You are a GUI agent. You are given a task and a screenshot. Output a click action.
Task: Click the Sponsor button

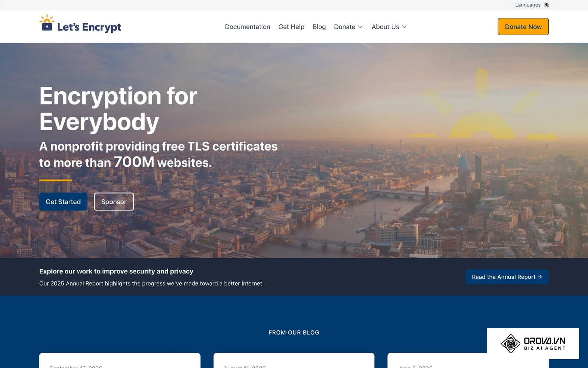114,202
